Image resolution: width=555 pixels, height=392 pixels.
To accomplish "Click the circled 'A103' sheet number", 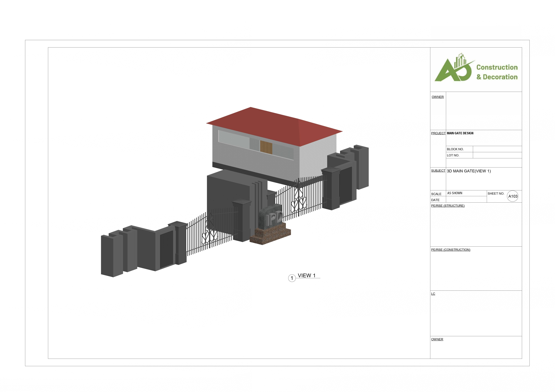I will [x=513, y=196].
